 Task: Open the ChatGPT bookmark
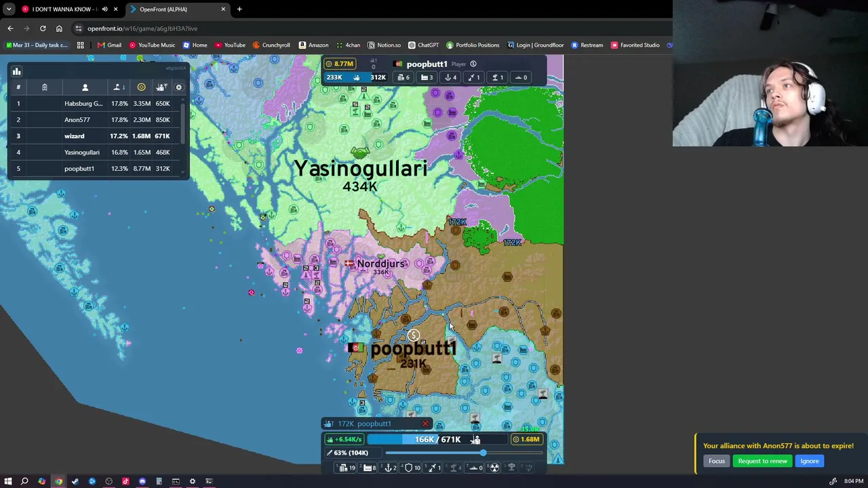tap(423, 45)
